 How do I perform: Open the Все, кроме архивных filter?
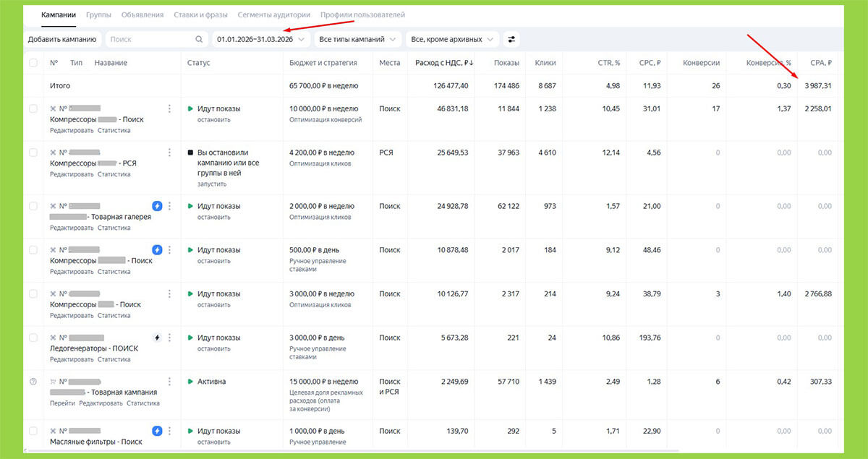[453, 39]
